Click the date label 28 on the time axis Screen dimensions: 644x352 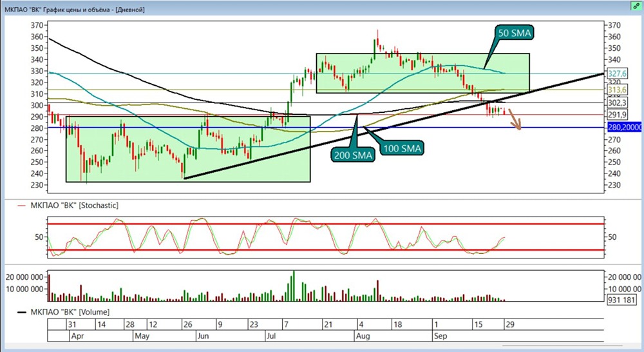coord(130,324)
